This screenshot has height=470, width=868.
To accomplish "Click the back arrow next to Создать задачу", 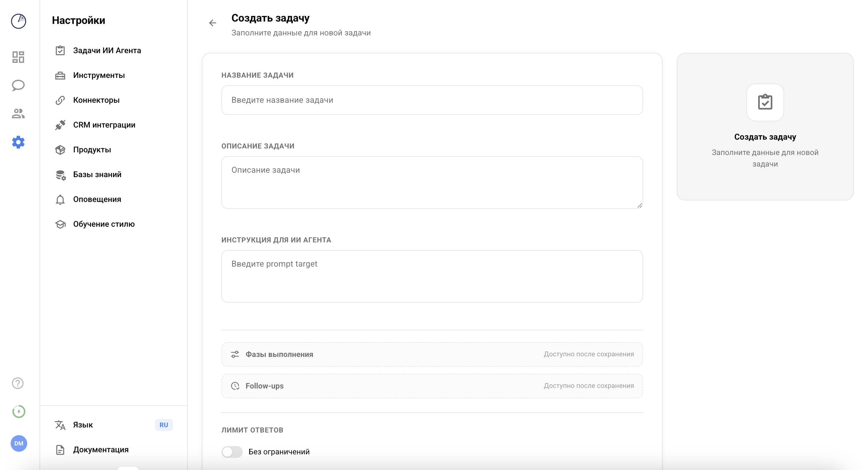I will (x=213, y=23).
